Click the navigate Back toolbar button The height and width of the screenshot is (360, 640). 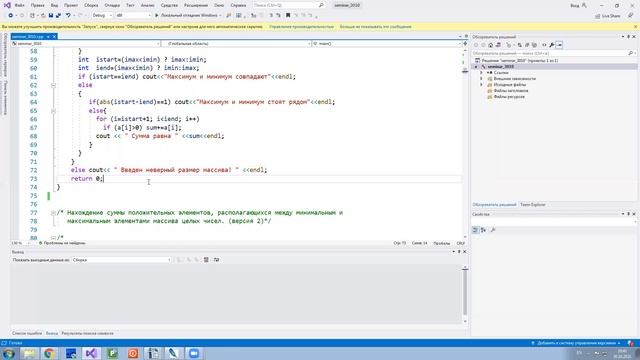11,16
